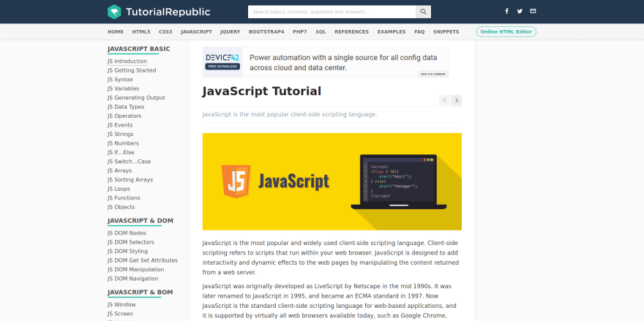644x321 pixels.
Task: Go to next page arrow
Action: (457, 100)
